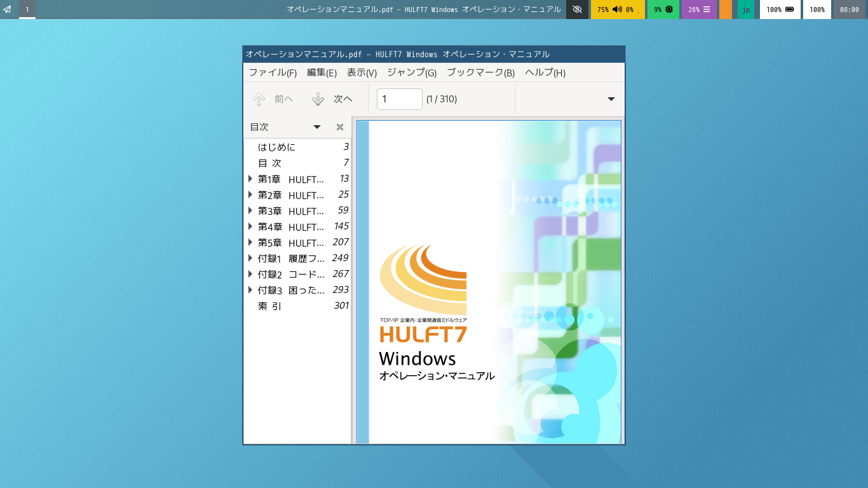Click the page number input field
This screenshot has width=868, height=488.
point(400,99)
